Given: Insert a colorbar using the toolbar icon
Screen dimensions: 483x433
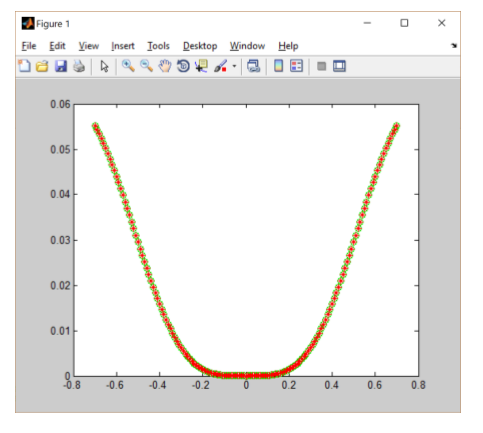Looking at the screenshot, I should pyautogui.click(x=278, y=66).
